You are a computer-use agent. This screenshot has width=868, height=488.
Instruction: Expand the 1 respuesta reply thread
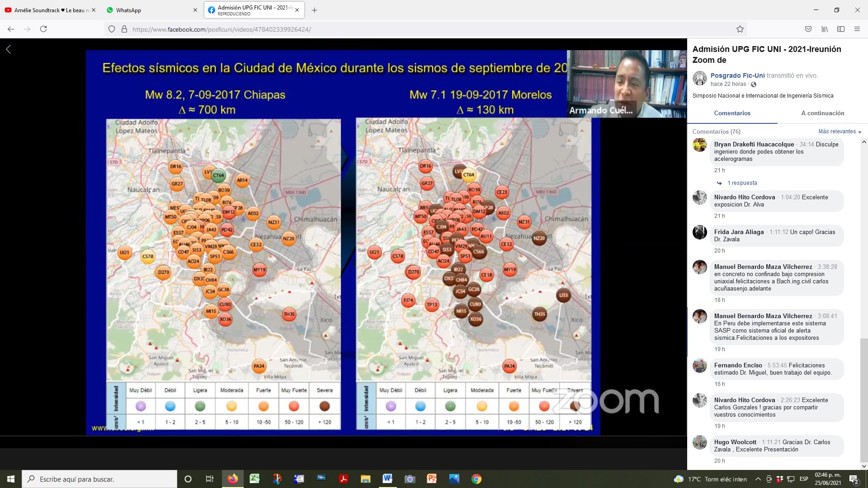point(742,183)
